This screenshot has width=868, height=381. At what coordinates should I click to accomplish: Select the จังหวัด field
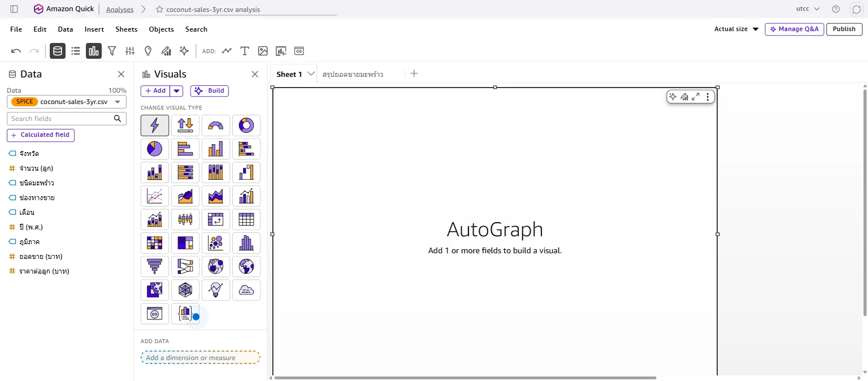[29, 154]
